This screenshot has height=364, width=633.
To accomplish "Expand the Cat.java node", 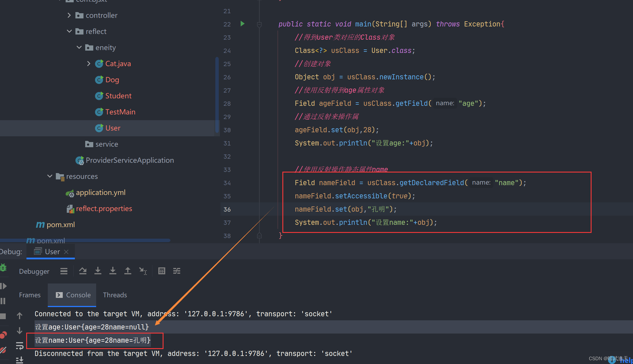I will [89, 64].
